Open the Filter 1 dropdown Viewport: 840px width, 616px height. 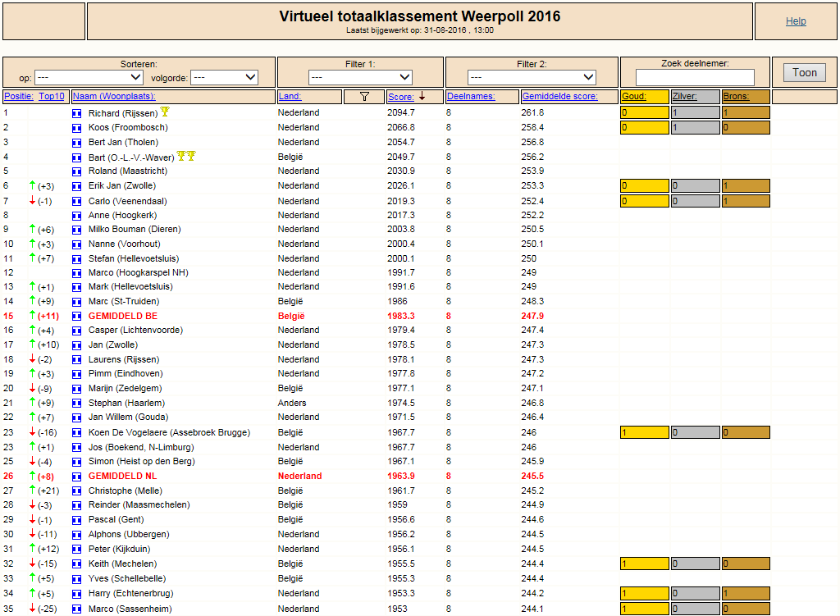coord(360,77)
